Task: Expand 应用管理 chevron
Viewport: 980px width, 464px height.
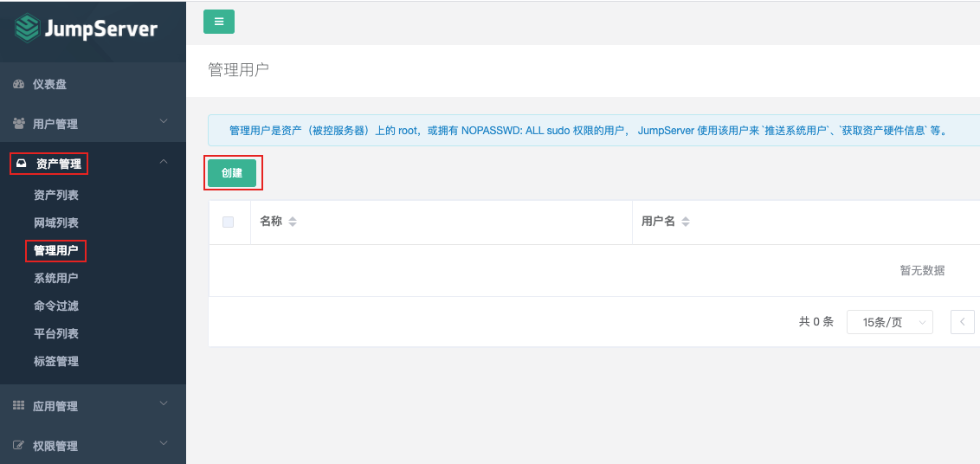Action: point(164,403)
